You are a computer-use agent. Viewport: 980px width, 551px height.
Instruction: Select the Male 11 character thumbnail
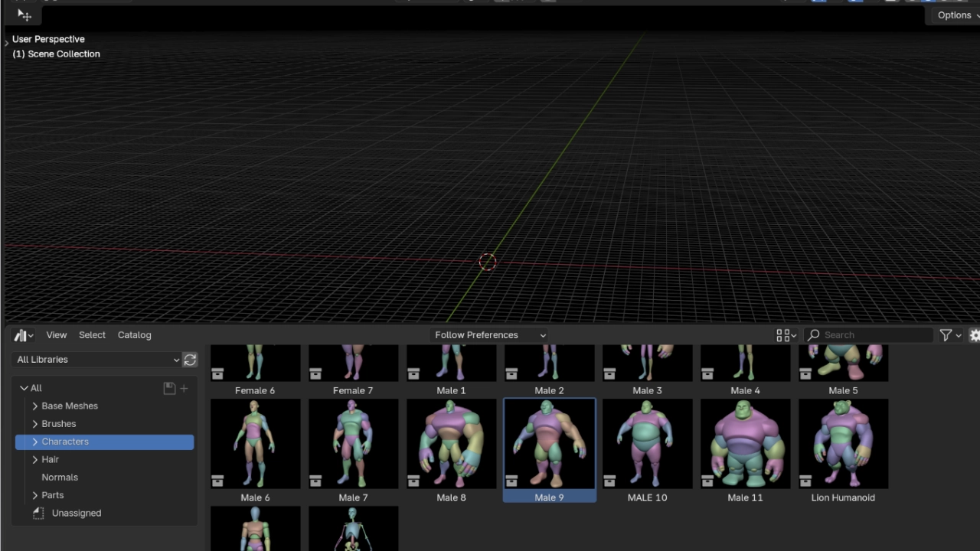pos(745,444)
